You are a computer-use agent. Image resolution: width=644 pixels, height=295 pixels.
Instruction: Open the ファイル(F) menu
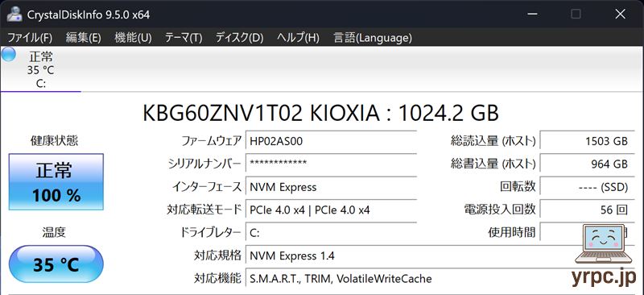(30, 38)
